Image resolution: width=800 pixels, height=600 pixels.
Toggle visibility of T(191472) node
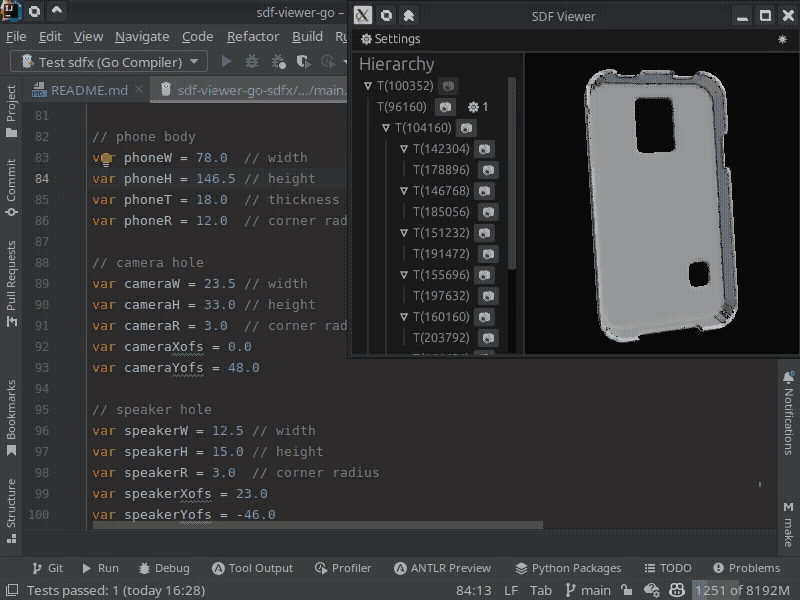click(488, 254)
